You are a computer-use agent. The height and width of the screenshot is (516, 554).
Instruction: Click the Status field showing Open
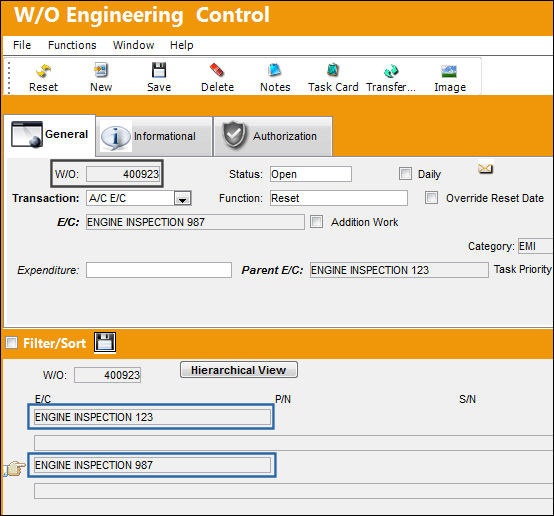click(x=311, y=174)
